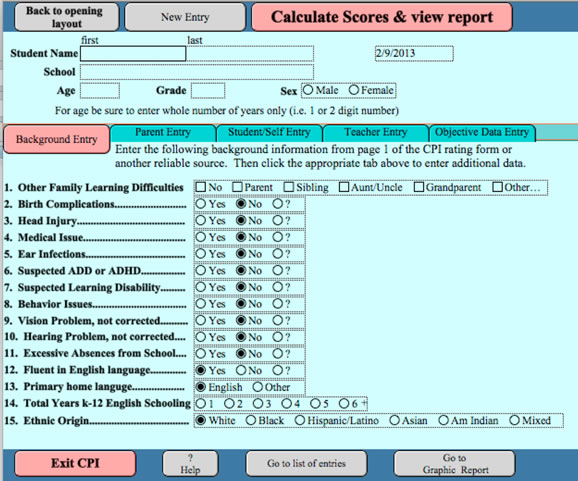Choose 6+ years of English schooling
The height and width of the screenshot is (481, 578).
pos(344,404)
